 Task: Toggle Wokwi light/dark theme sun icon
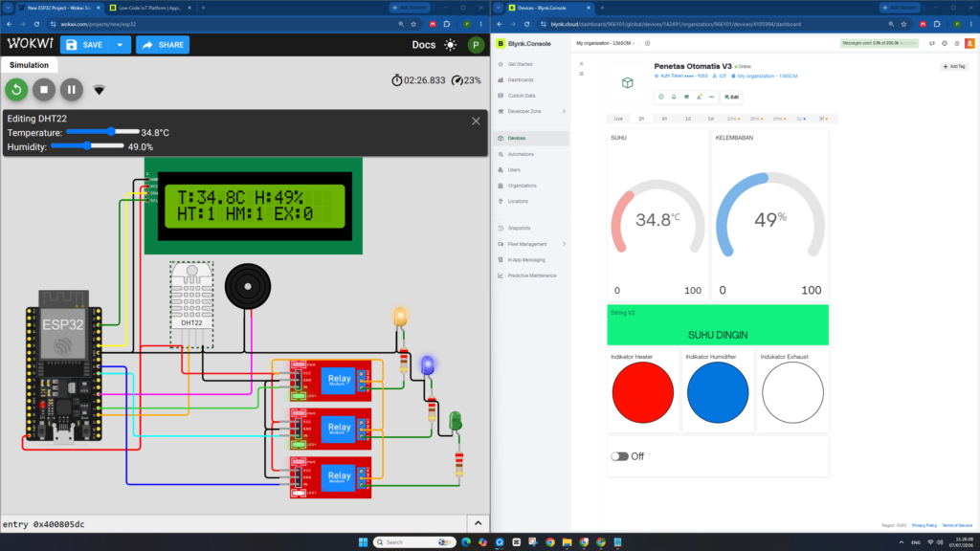(450, 45)
